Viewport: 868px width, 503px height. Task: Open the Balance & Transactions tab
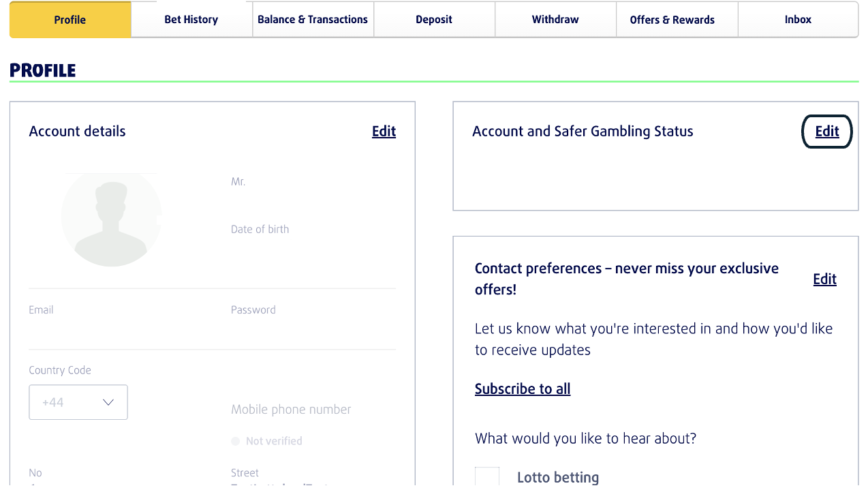pos(313,20)
